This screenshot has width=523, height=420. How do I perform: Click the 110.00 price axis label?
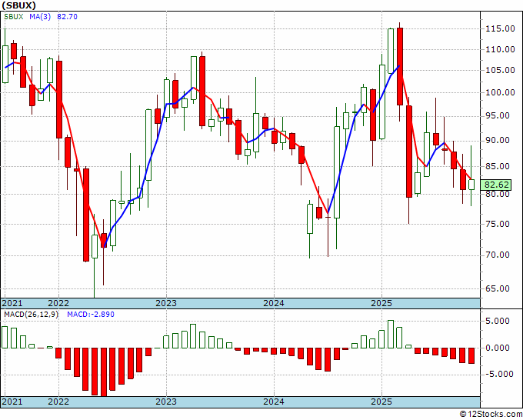point(499,50)
